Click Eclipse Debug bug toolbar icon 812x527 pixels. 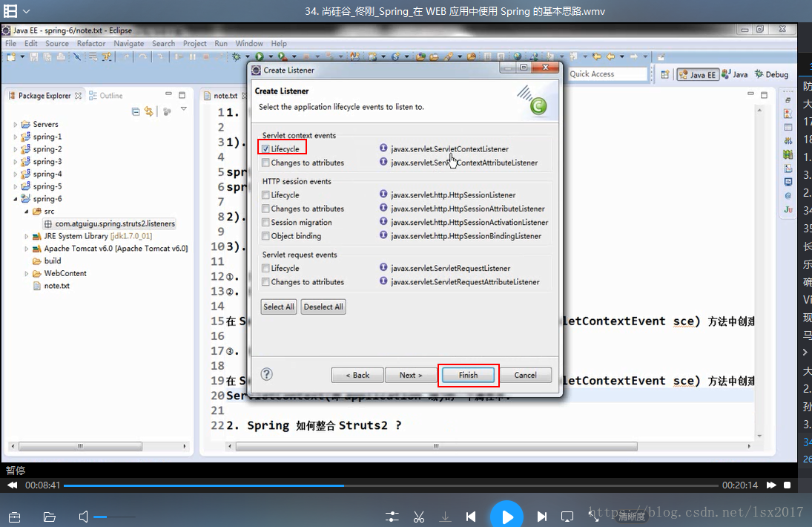coord(237,56)
